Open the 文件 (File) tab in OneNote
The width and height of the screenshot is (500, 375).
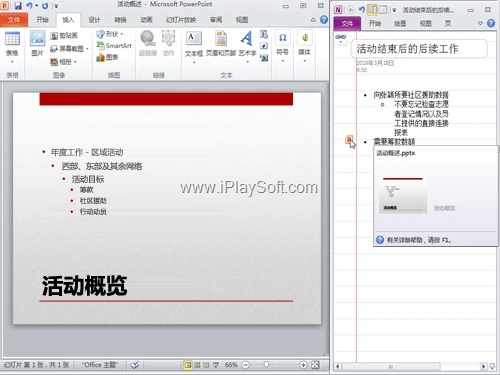coord(347,23)
